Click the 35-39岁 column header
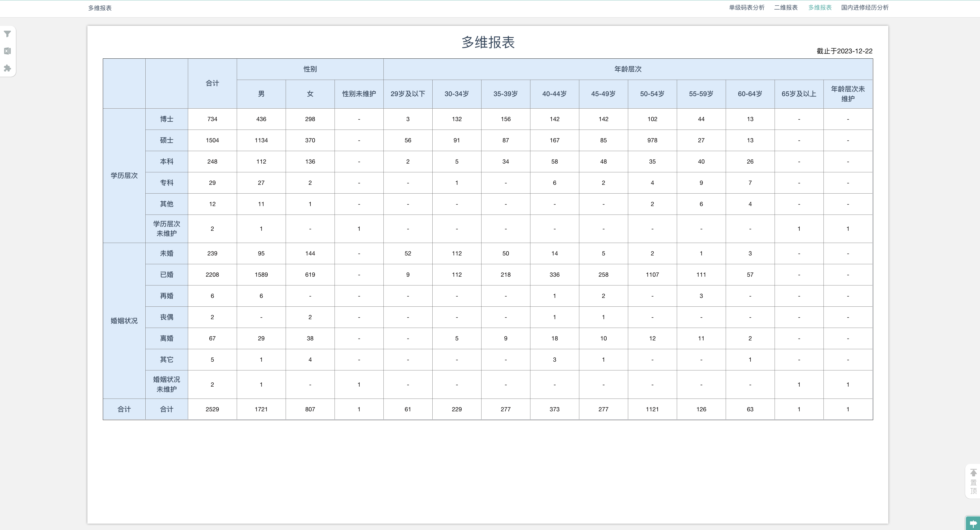 (506, 94)
